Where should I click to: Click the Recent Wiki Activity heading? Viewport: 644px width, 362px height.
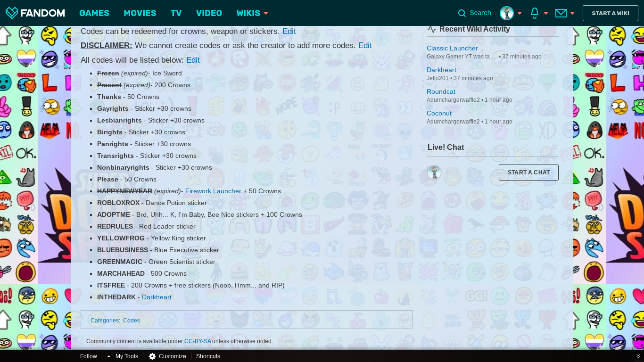[x=474, y=29]
